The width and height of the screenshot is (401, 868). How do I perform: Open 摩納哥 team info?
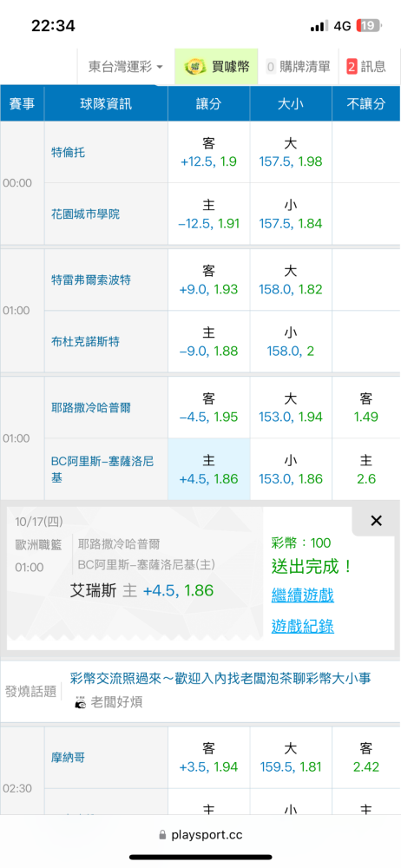(68, 758)
